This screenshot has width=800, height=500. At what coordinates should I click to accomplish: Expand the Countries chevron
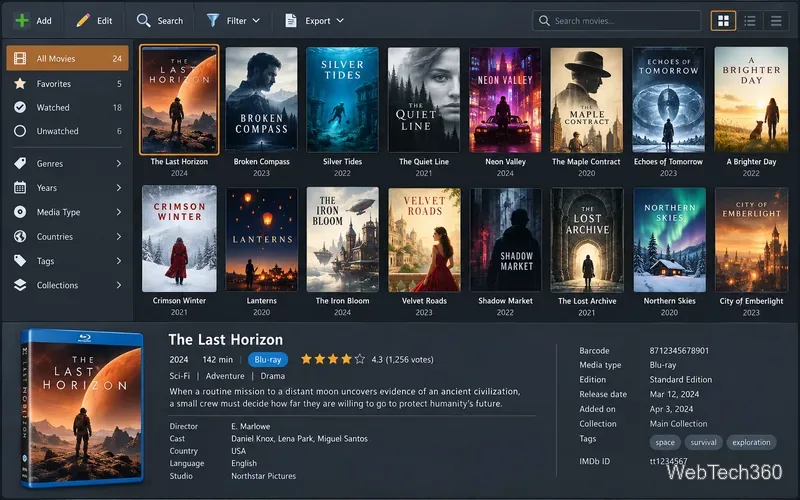[x=118, y=236]
